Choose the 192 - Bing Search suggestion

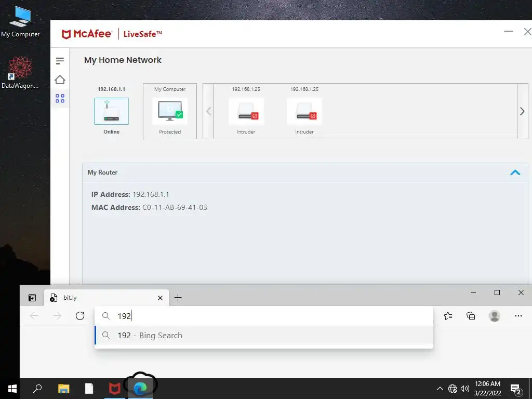pos(263,335)
